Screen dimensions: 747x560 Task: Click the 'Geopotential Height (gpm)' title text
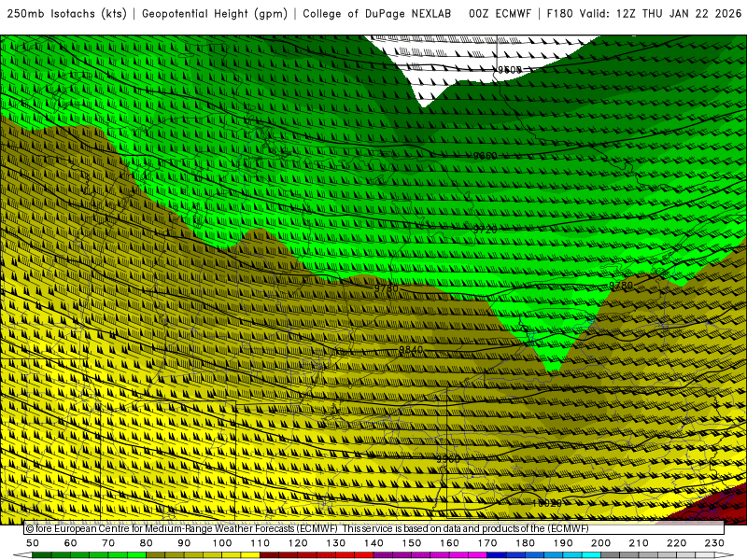click(x=215, y=14)
